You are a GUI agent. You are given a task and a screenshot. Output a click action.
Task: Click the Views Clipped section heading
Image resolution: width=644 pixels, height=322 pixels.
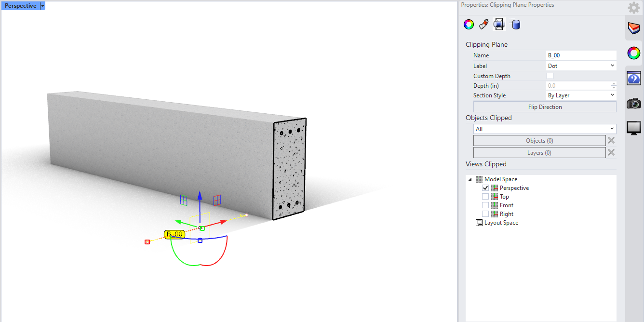(x=486, y=164)
